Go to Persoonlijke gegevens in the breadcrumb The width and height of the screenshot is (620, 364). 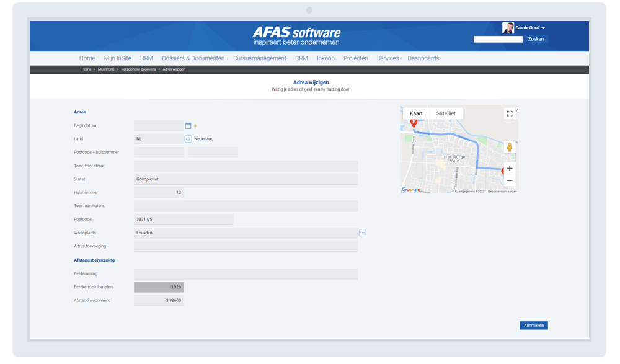(138, 69)
